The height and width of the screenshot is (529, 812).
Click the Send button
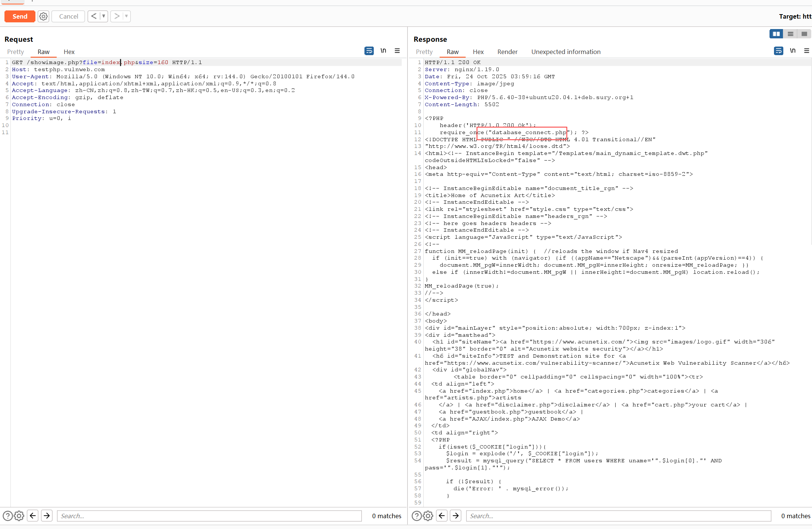click(x=20, y=16)
